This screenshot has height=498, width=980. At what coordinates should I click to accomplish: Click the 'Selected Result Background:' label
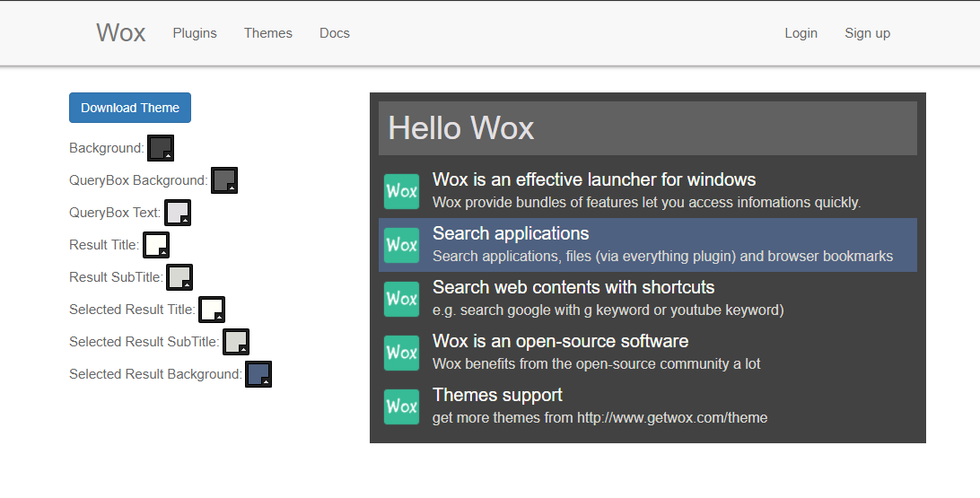pos(155,374)
